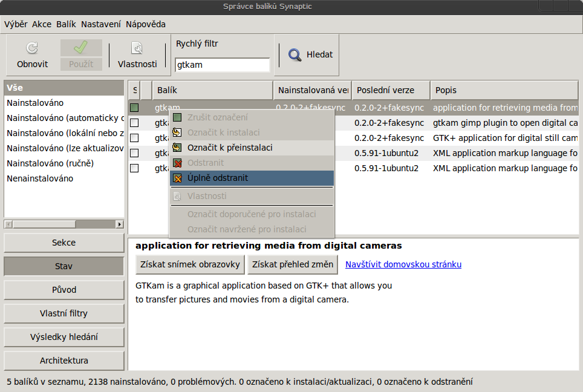583x392 pixels.
Task: Open the Akce menu
Action: click(42, 24)
